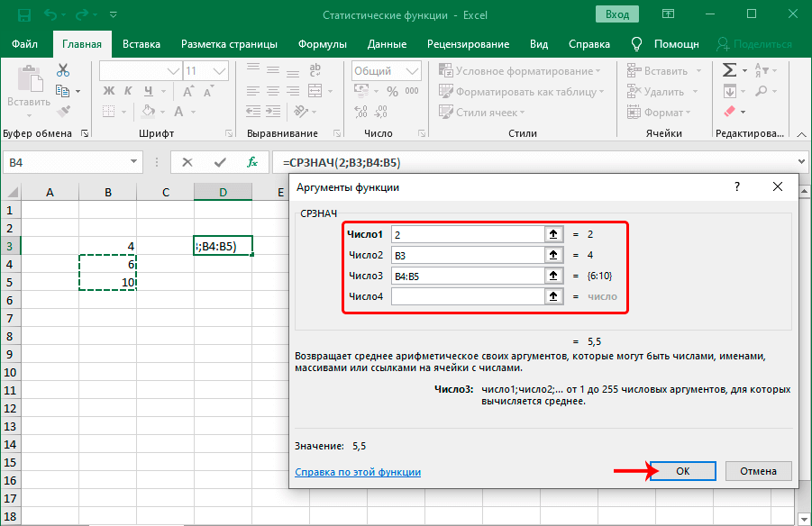812x526 pixels.
Task: Collapse dialog using Число1 range selector icon
Action: click(x=552, y=234)
